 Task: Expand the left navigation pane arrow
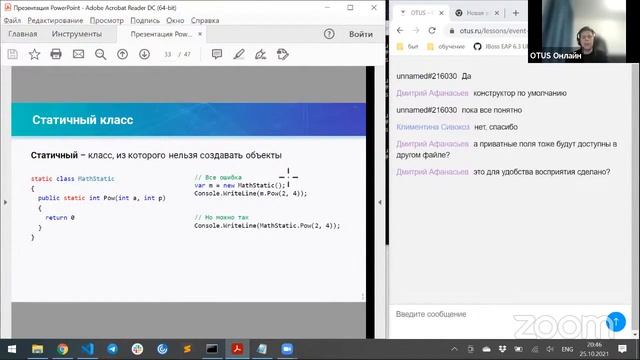click(5, 202)
